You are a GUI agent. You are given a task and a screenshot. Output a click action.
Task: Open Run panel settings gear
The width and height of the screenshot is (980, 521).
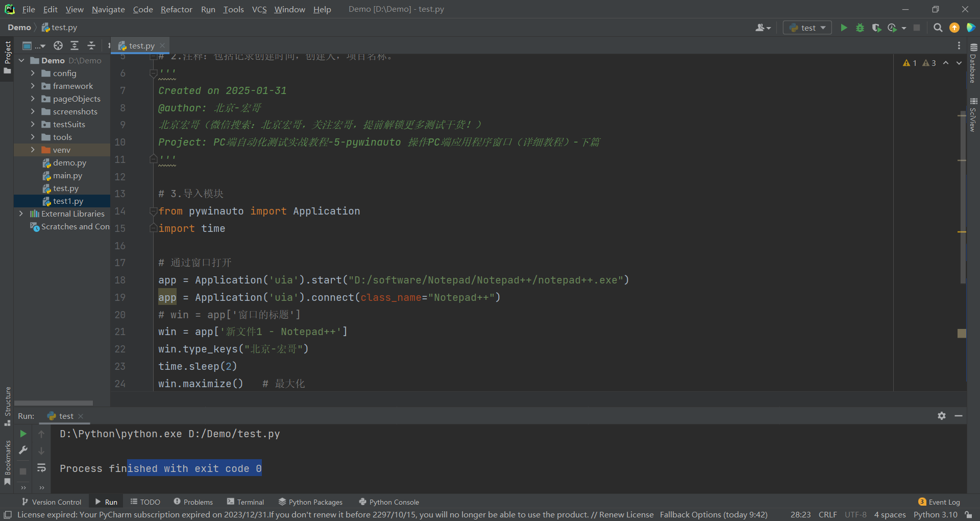(942, 416)
